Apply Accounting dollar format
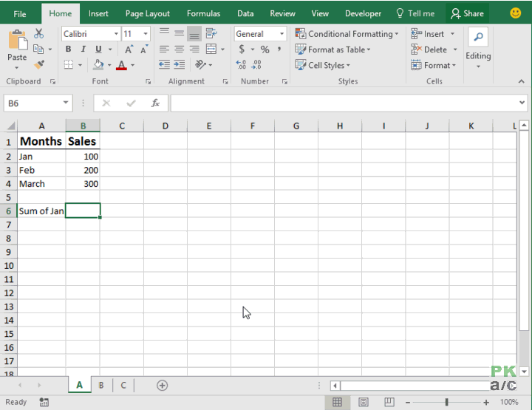This screenshot has height=410, width=532. point(242,49)
